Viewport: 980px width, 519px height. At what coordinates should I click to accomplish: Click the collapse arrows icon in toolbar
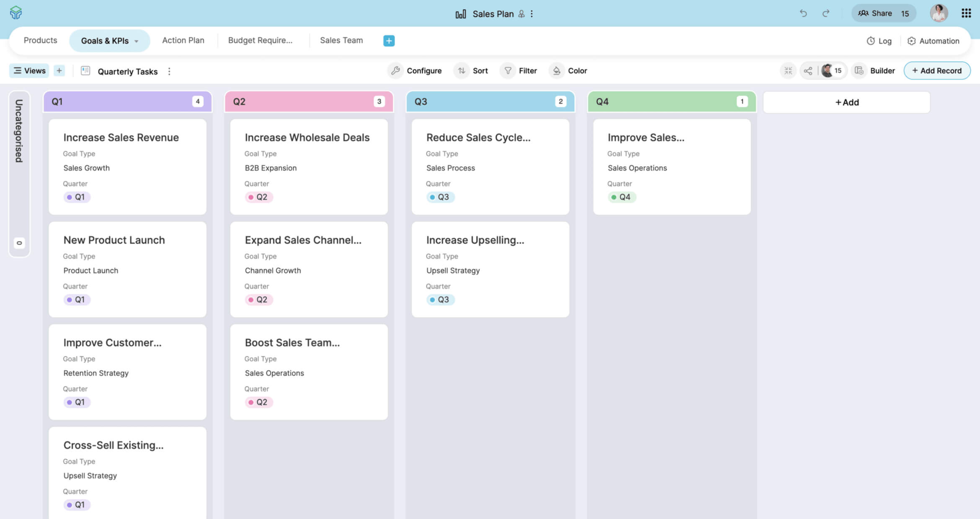click(x=788, y=71)
